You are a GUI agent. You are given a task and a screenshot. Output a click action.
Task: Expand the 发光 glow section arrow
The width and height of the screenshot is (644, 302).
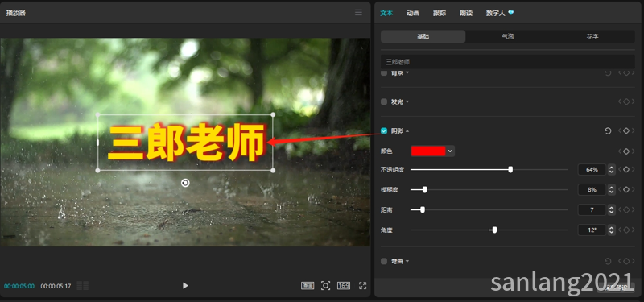tap(407, 102)
